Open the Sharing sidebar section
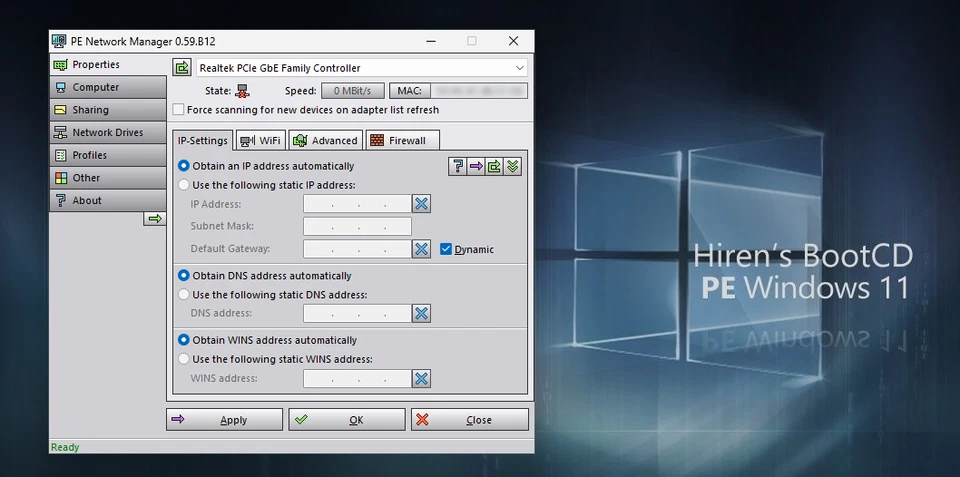Image resolution: width=960 pixels, height=477 pixels. click(x=108, y=110)
